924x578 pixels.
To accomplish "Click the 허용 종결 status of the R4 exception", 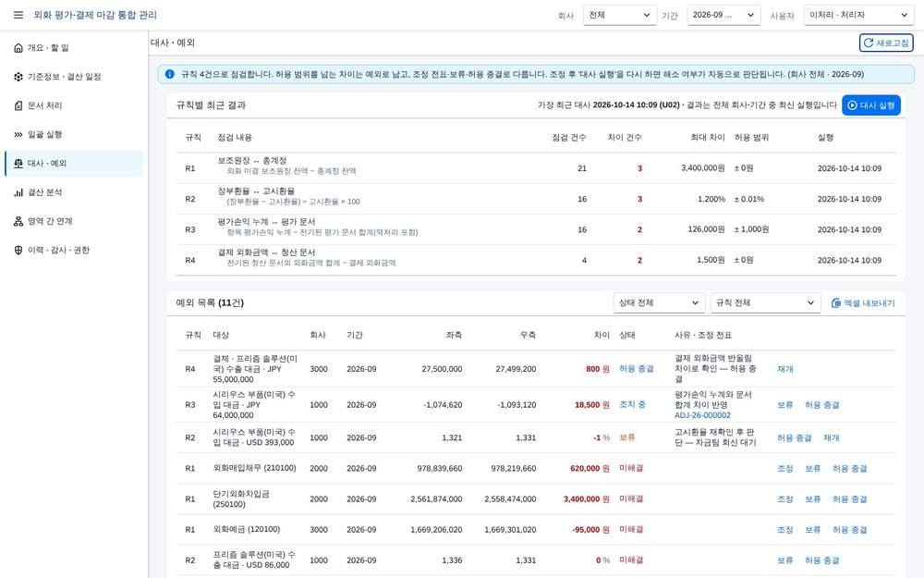I will (636, 369).
